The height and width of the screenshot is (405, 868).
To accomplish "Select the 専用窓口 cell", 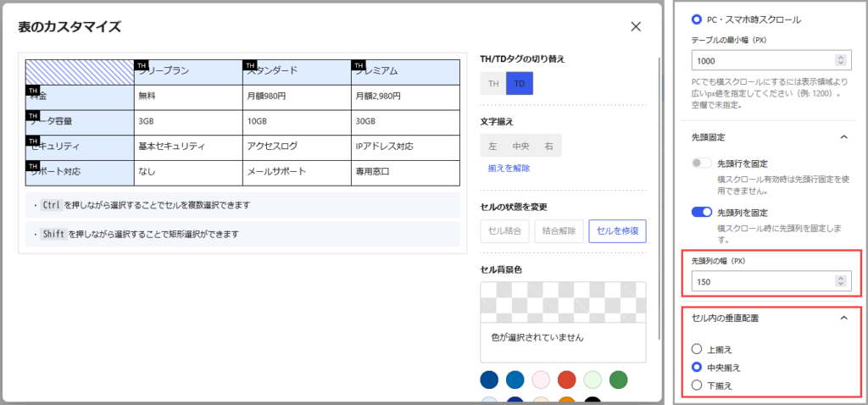I will pos(405,173).
